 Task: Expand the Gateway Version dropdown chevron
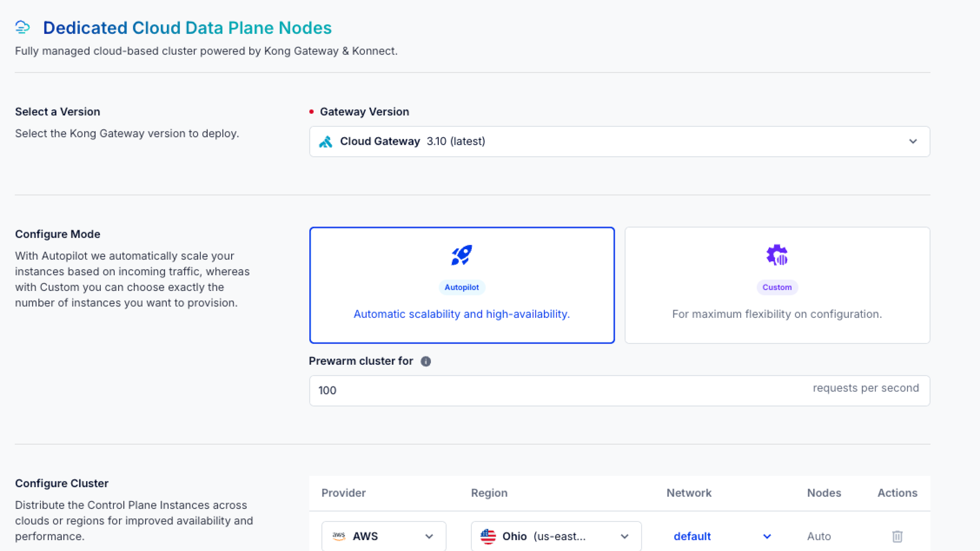(x=913, y=142)
